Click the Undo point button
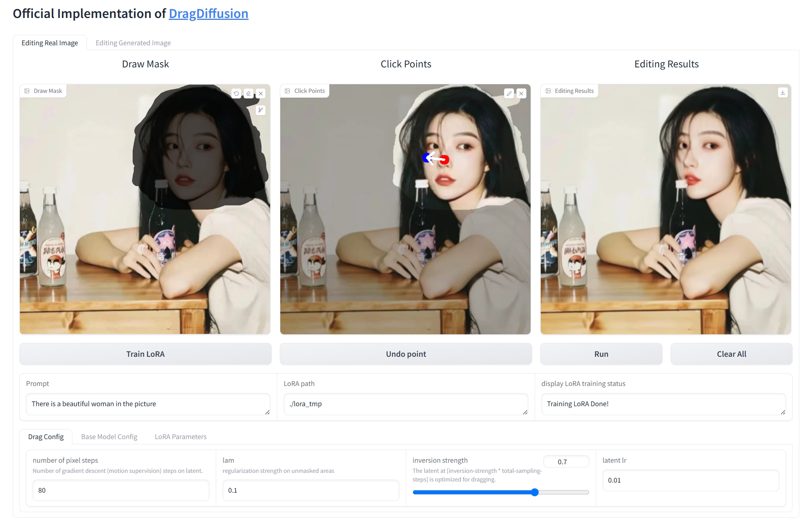812x526 pixels. pyautogui.click(x=406, y=354)
